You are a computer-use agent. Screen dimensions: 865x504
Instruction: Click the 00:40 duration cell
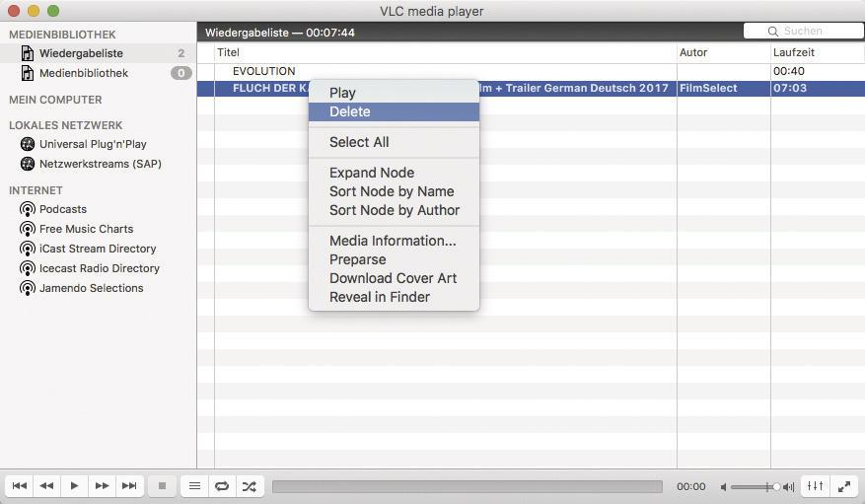pyautogui.click(x=818, y=72)
